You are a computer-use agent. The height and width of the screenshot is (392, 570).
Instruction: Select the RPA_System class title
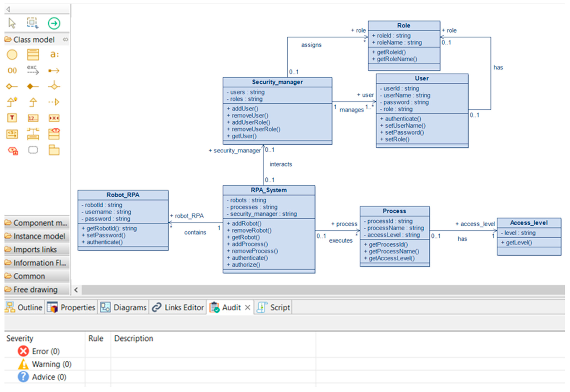coord(269,190)
